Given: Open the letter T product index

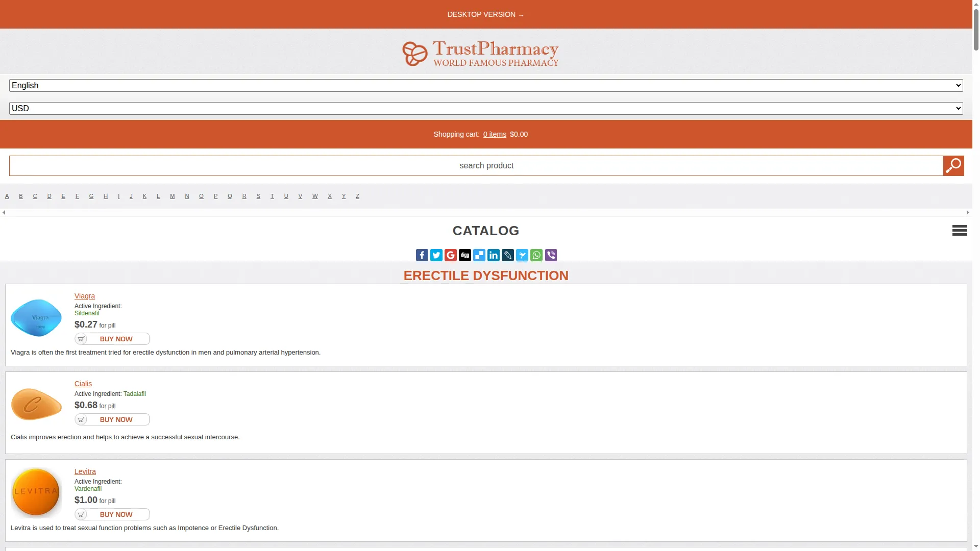Looking at the screenshot, I should 273,196.
